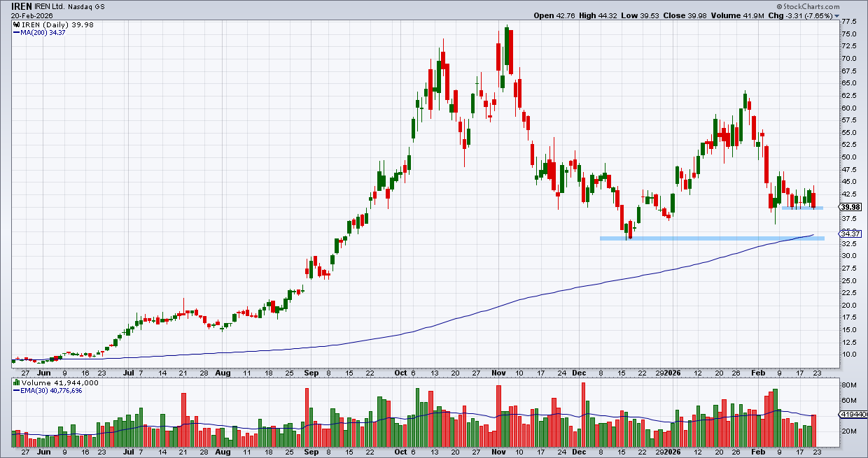The height and width of the screenshot is (458, 868).
Task: Click the 60.0 price axis label
Action: pos(850,108)
